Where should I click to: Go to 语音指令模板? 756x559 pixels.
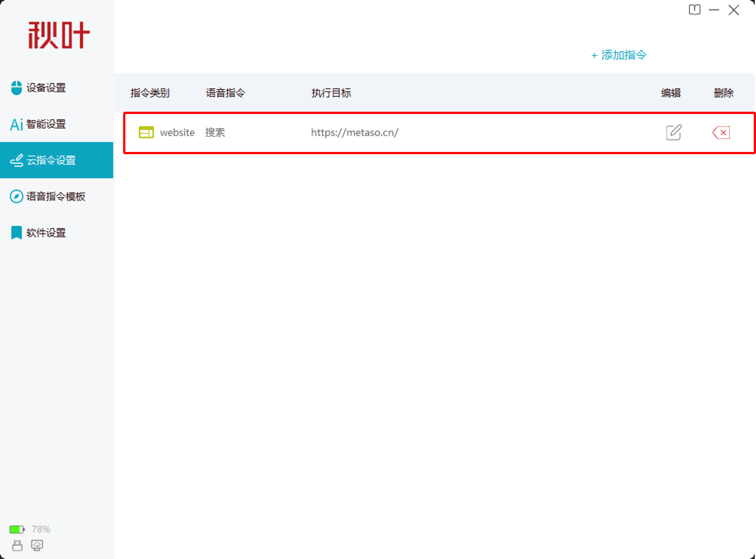pyautogui.click(x=56, y=197)
